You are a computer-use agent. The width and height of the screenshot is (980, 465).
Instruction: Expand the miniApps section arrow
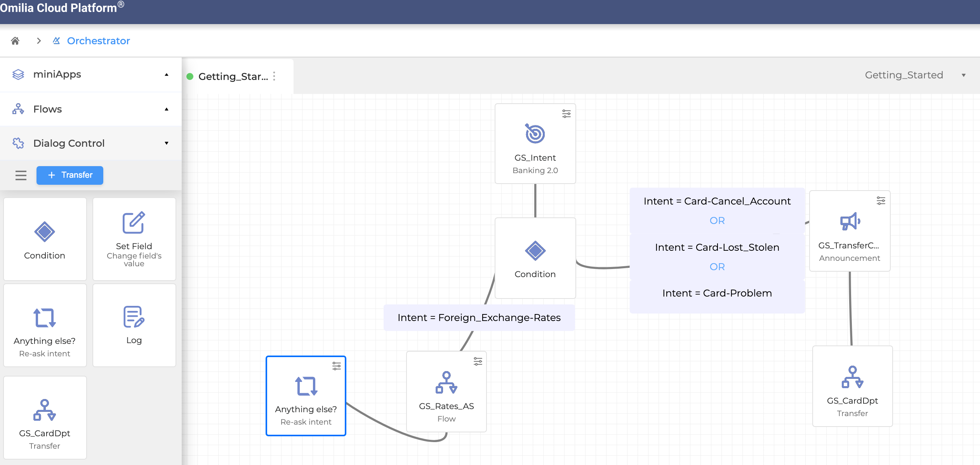coord(167,75)
